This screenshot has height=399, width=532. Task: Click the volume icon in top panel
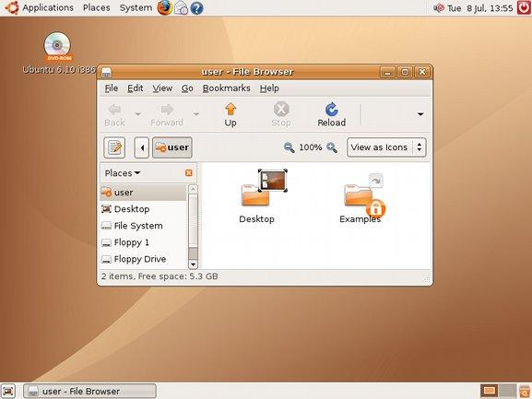tap(438, 7)
